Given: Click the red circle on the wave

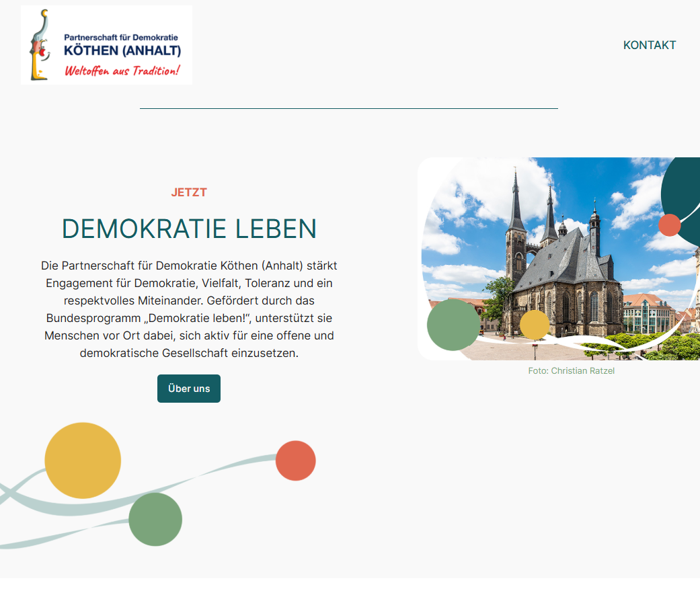Looking at the screenshot, I should point(296,461).
